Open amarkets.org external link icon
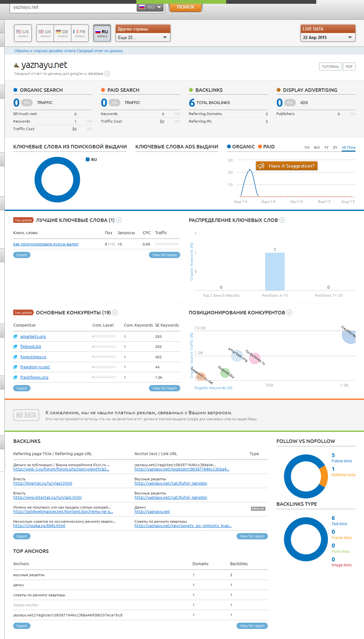364x639 pixels. (x=15, y=337)
